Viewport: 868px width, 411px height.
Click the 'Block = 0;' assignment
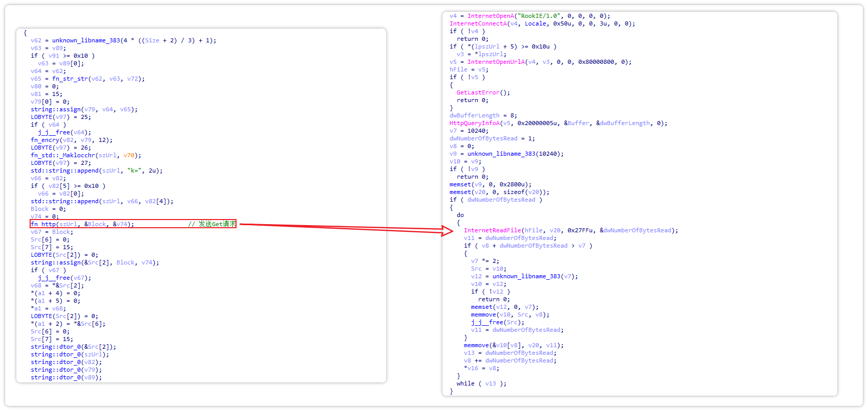[x=48, y=209]
